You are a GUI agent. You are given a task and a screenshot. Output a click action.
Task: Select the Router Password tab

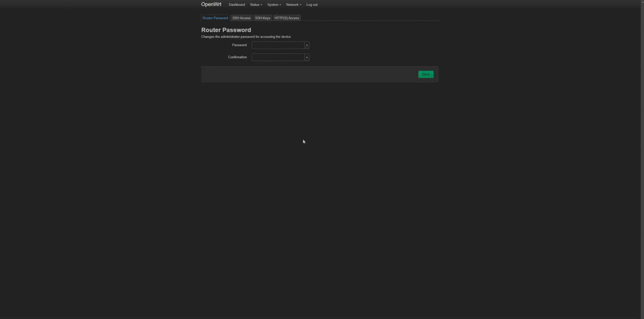coord(215,18)
